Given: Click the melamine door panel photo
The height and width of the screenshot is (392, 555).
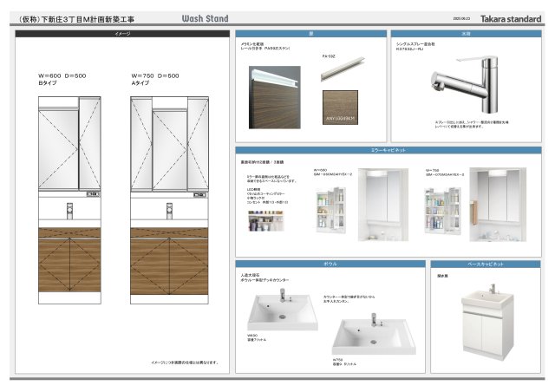Looking at the screenshot, I should point(274,97).
